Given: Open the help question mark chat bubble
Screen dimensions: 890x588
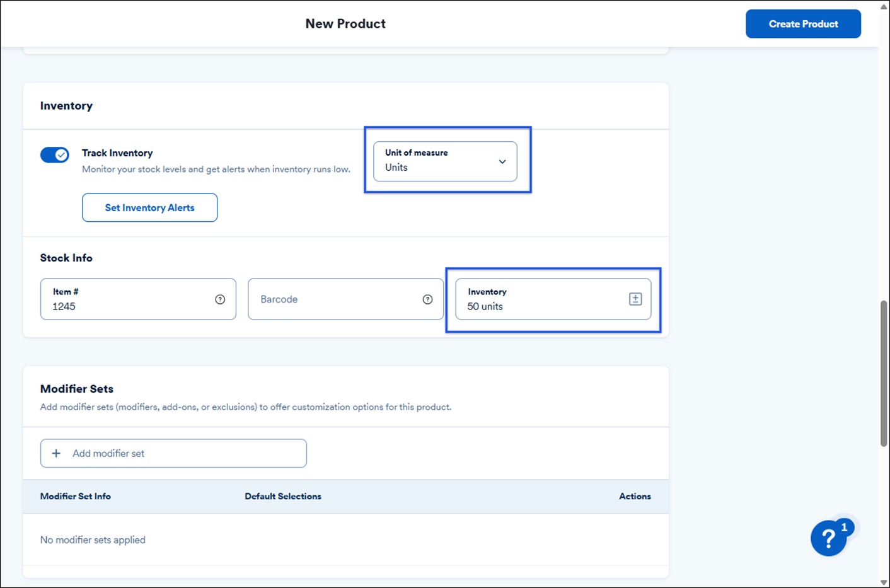Looking at the screenshot, I should (828, 539).
